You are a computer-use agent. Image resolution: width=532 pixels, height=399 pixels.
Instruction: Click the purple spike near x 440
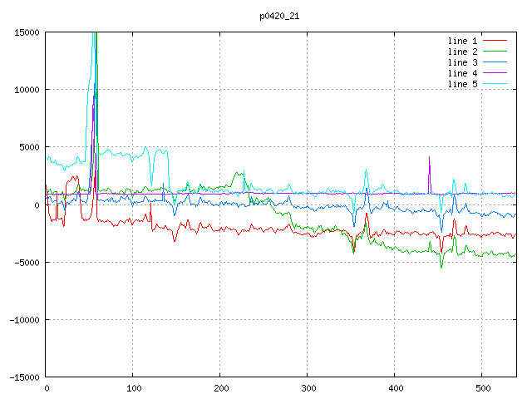tap(430, 175)
